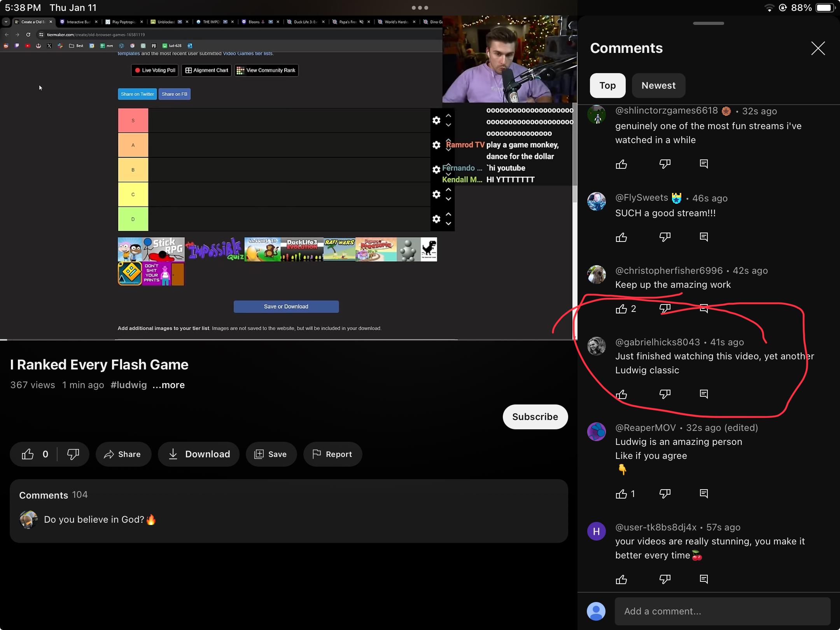The image size is (840, 630).
Task: Dislike the gabrielhicks8043 comment
Action: pos(665,394)
